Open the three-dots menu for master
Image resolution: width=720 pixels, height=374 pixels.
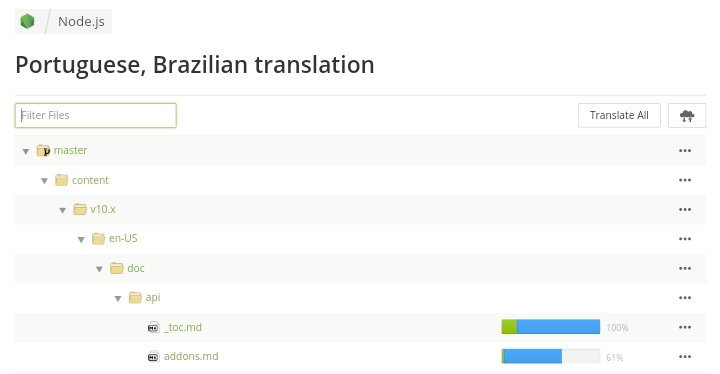(x=685, y=151)
